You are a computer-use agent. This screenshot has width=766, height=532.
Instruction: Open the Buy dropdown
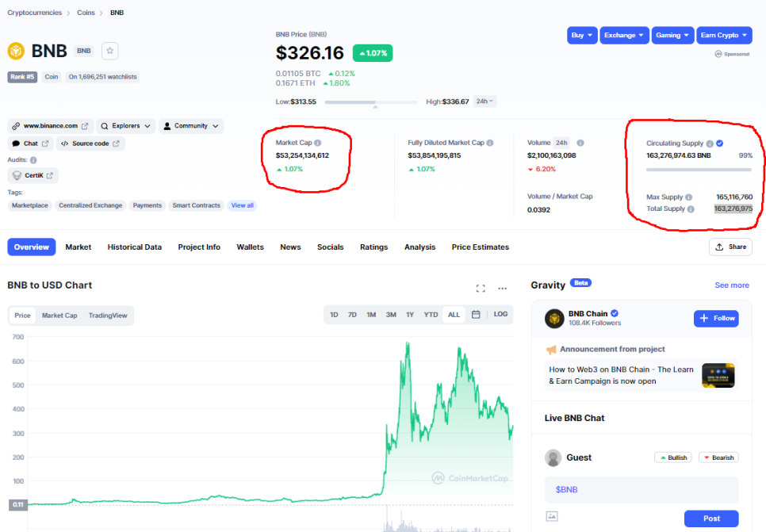coord(582,35)
